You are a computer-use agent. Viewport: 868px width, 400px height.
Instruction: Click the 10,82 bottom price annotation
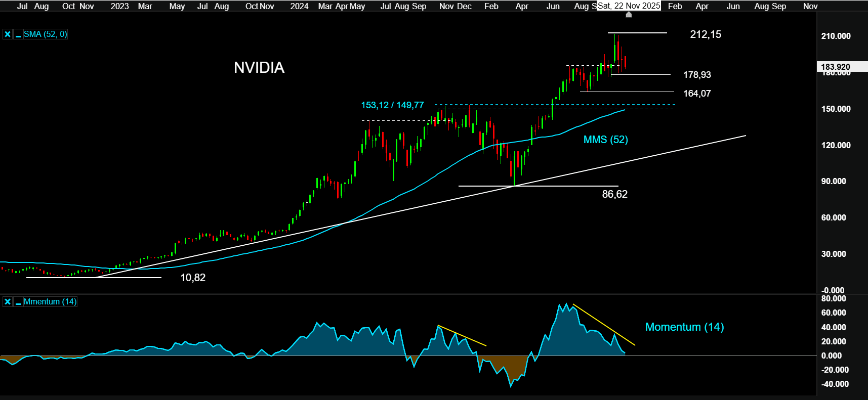tap(193, 278)
